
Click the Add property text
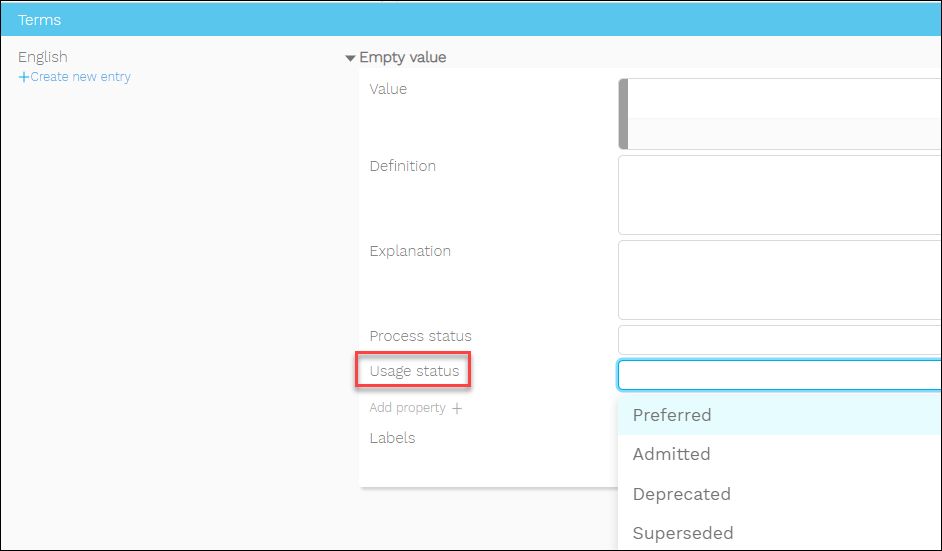[x=407, y=408]
